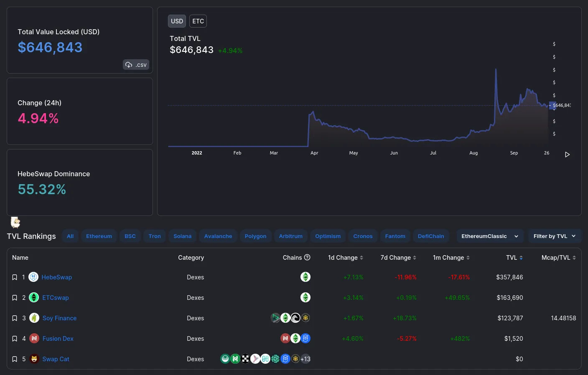
Task: Toggle the bookmark for Swap Cat
Action: point(15,359)
